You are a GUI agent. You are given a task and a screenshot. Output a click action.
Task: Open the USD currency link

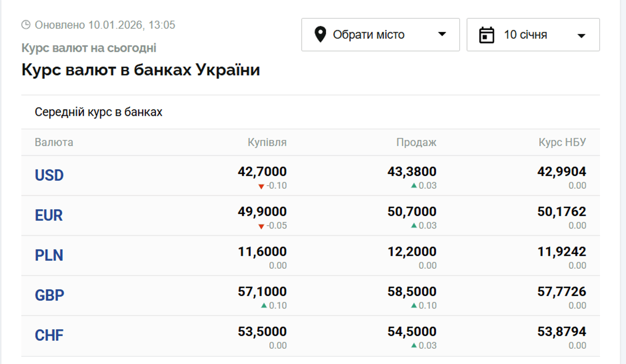(x=49, y=175)
